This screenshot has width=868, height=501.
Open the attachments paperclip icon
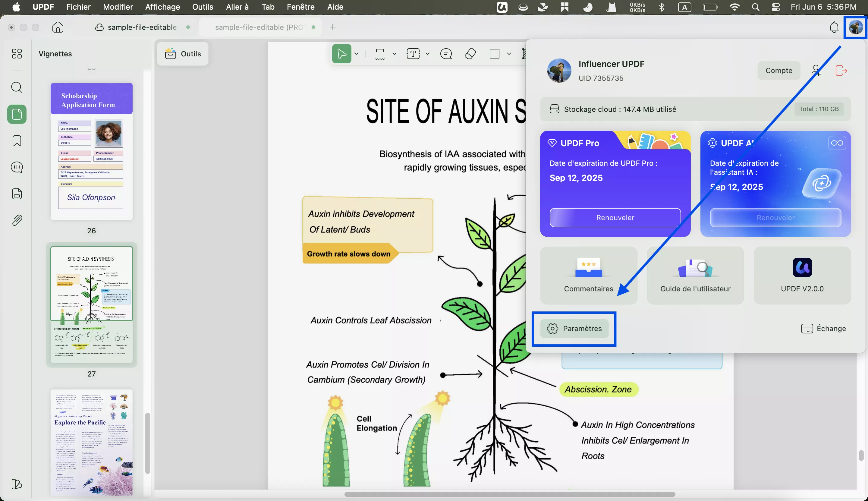(17, 220)
